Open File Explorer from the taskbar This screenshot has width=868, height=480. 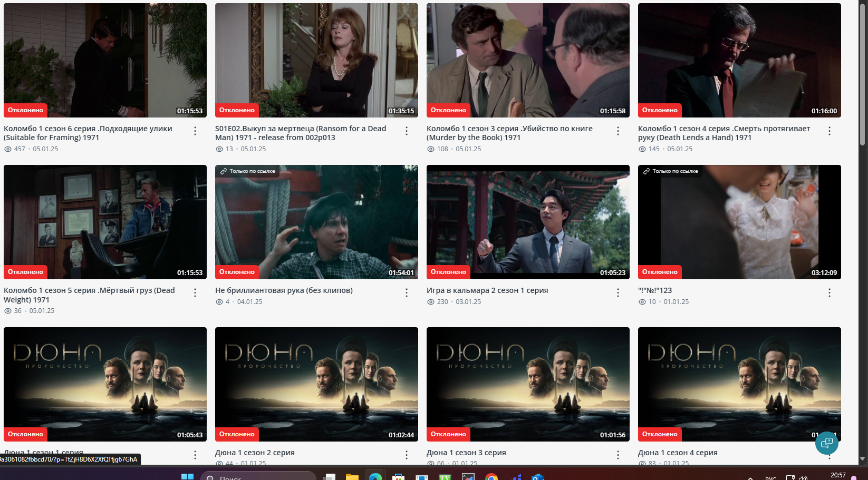pyautogui.click(x=352, y=476)
